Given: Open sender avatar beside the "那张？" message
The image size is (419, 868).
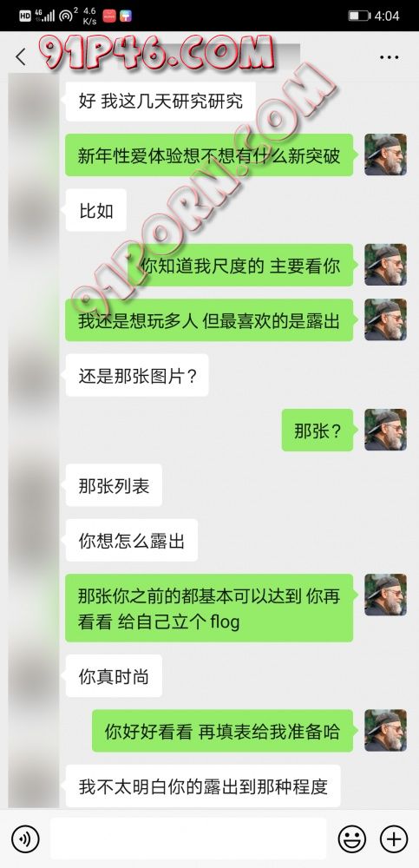Looking at the screenshot, I should (x=385, y=430).
